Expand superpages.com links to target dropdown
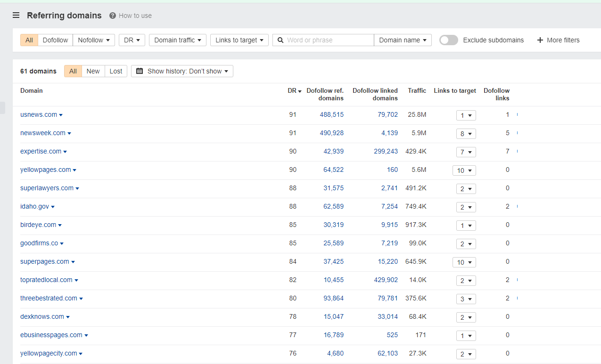Image resolution: width=601 pixels, height=364 pixels. click(464, 262)
